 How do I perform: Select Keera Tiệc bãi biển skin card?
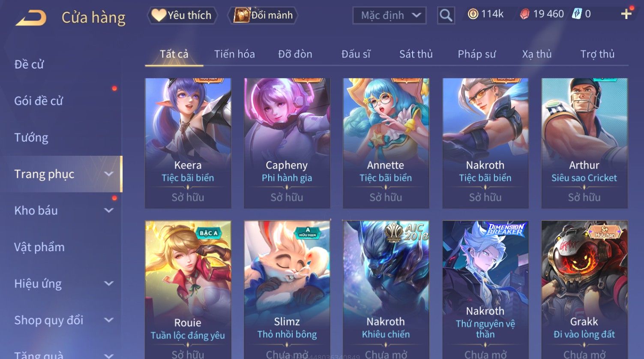pos(188,143)
